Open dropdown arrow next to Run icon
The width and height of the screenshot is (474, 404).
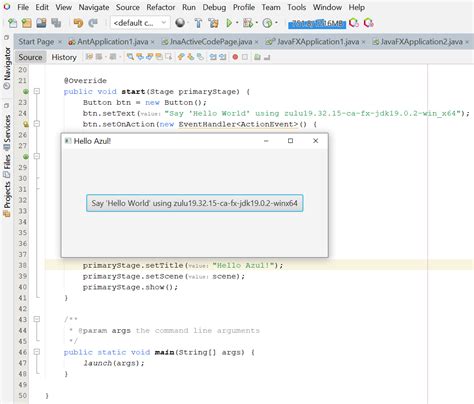click(237, 23)
